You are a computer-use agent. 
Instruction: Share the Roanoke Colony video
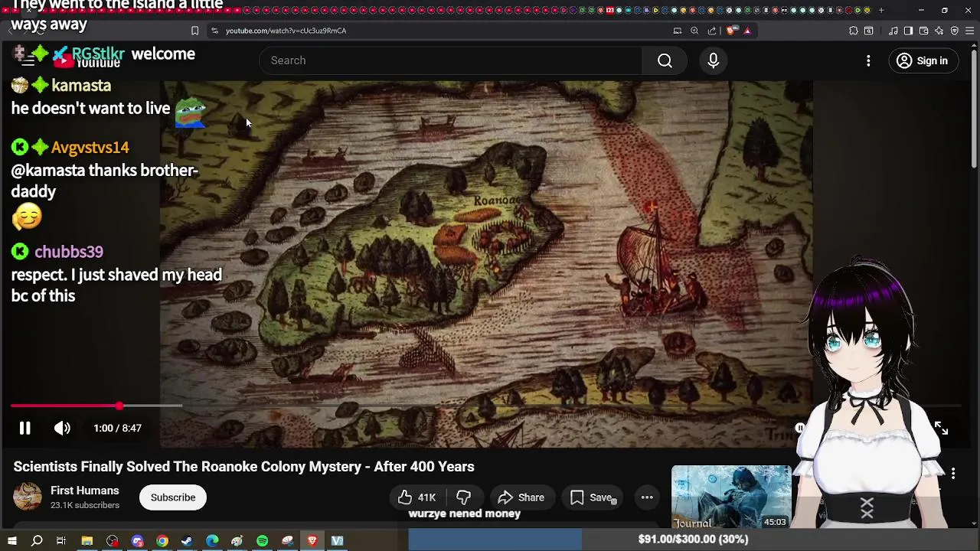pos(521,497)
